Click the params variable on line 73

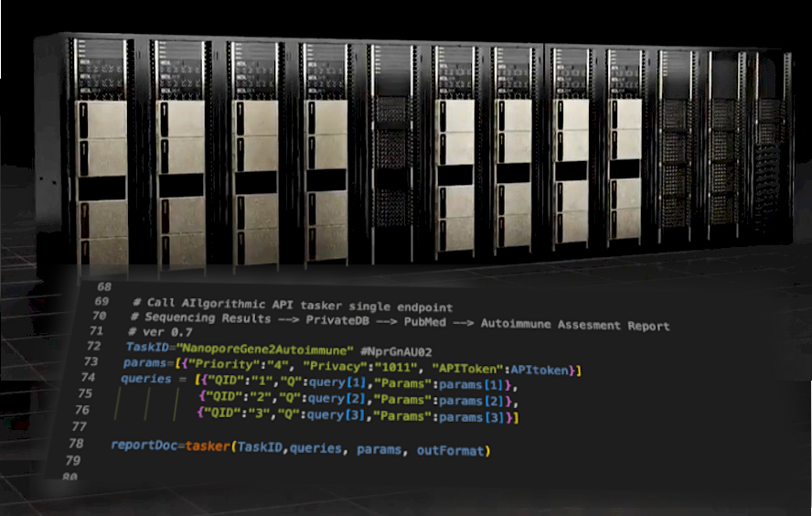pos(144,362)
